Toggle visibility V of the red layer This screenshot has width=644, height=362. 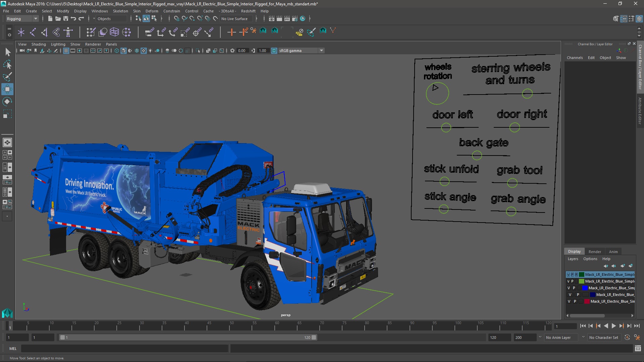pos(569,301)
